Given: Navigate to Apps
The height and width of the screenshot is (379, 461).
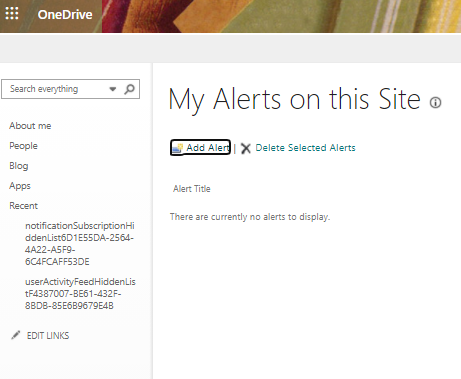Looking at the screenshot, I should coord(20,186).
